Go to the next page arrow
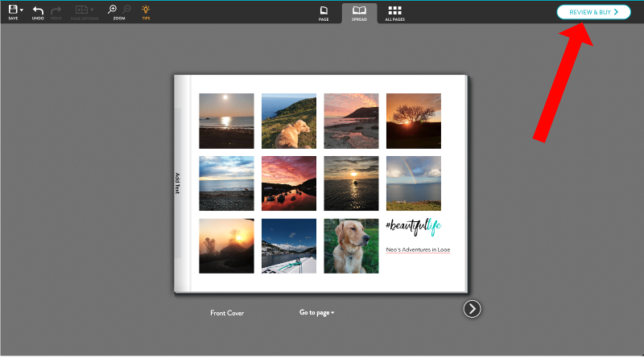This screenshot has height=362, width=644. pos(473,309)
